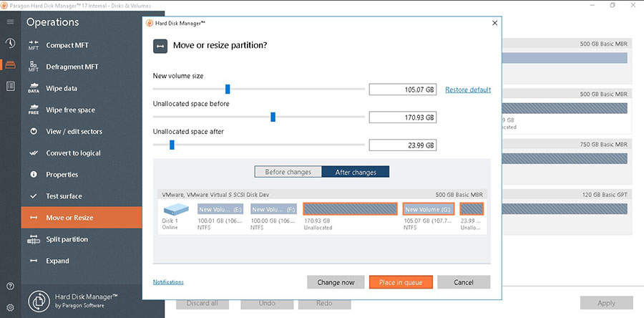Click the Unallocated space before slider handle

273,117
